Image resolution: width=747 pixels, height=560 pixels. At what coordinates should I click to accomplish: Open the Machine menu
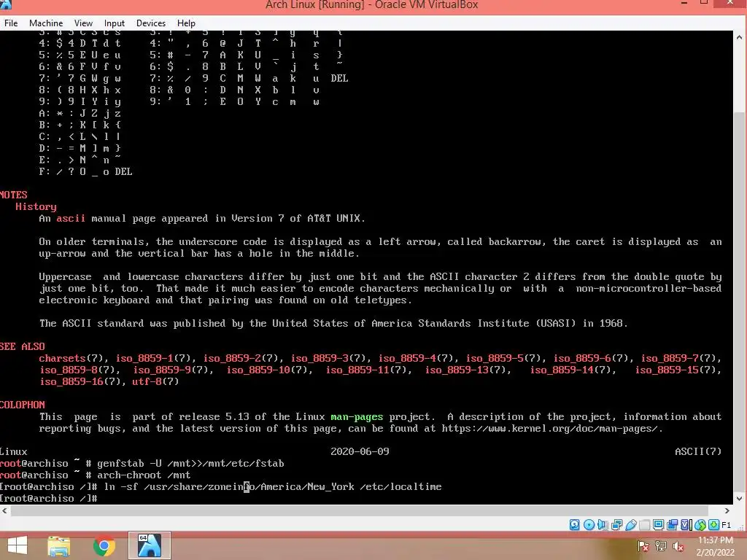[x=46, y=23]
